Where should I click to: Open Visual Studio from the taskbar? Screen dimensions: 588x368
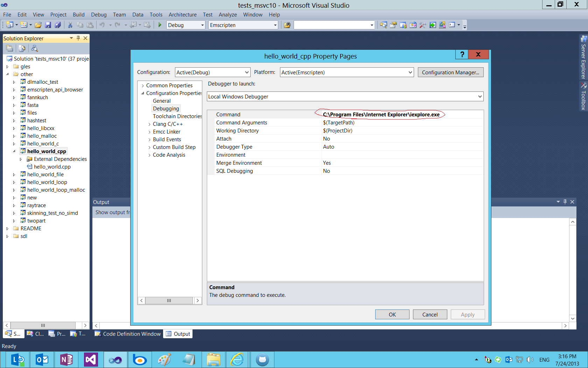click(x=91, y=360)
